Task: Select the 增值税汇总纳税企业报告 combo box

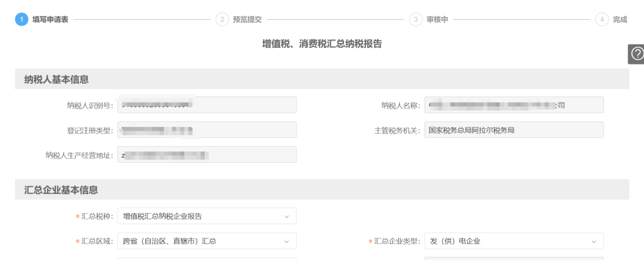Action: point(207,216)
